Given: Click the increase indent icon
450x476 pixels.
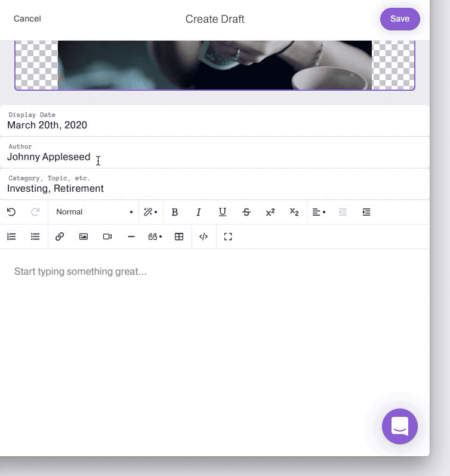Looking at the screenshot, I should pos(366,212).
